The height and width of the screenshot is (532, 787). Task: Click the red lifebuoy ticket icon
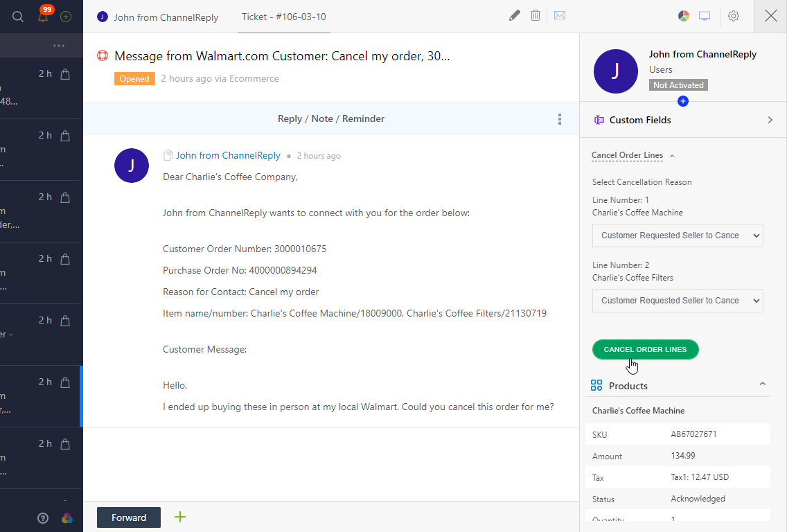click(103, 55)
